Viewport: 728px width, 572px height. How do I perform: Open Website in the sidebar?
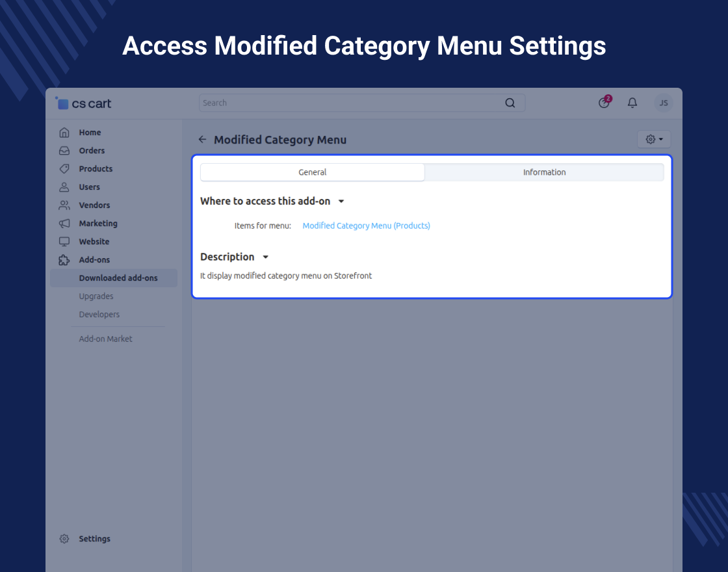click(x=94, y=241)
